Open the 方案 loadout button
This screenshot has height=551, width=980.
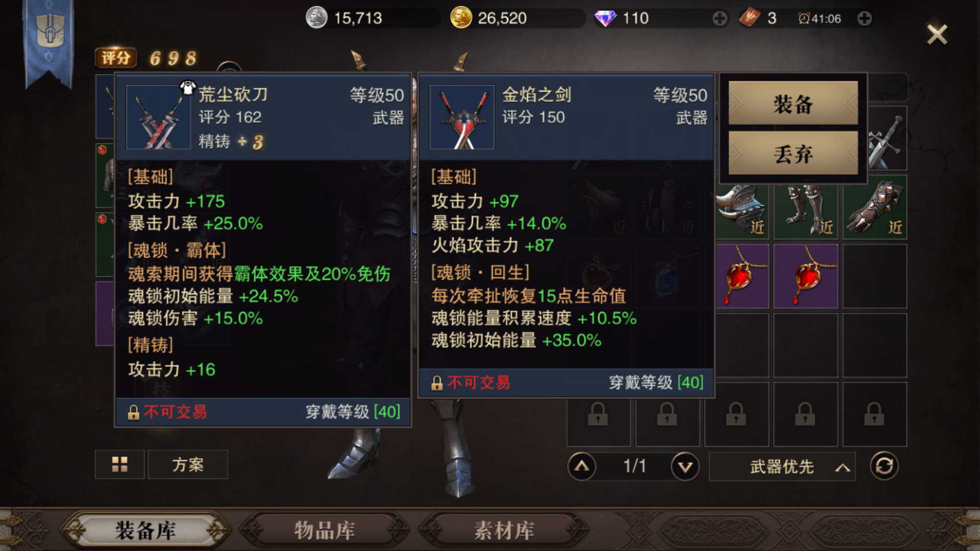[x=188, y=464]
